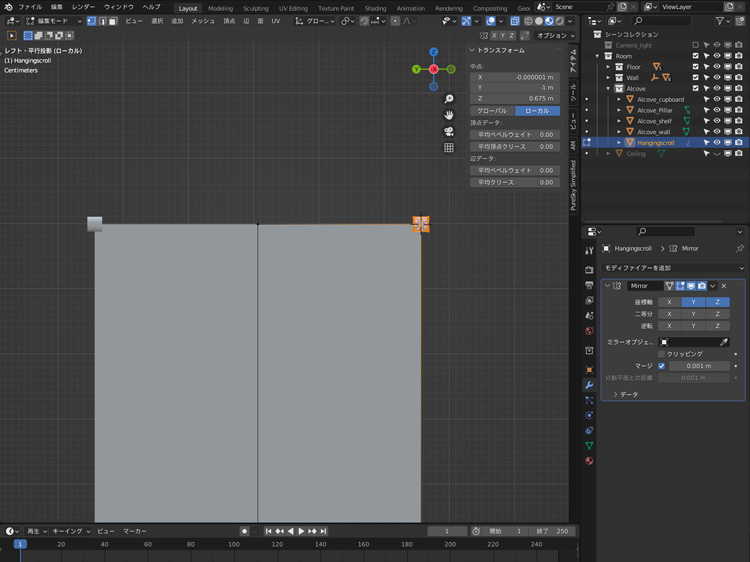Click the zoom magnifier icon in viewport
750x562 pixels.
[x=449, y=99]
